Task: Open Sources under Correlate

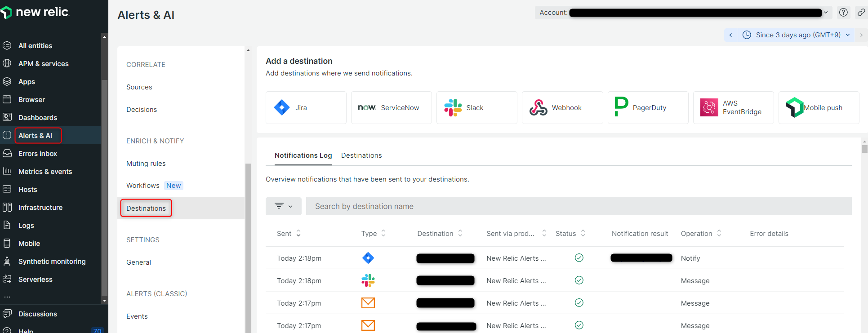Action: pos(139,87)
